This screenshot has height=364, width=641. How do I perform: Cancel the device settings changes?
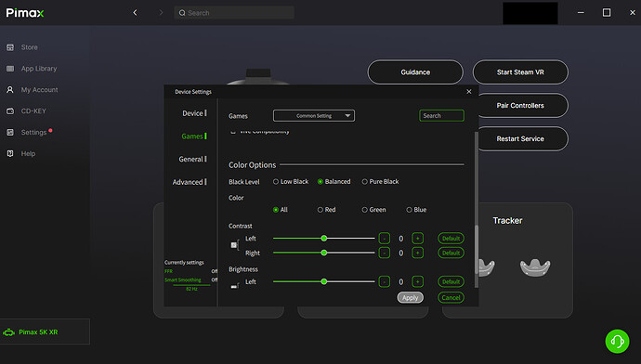[451, 298]
